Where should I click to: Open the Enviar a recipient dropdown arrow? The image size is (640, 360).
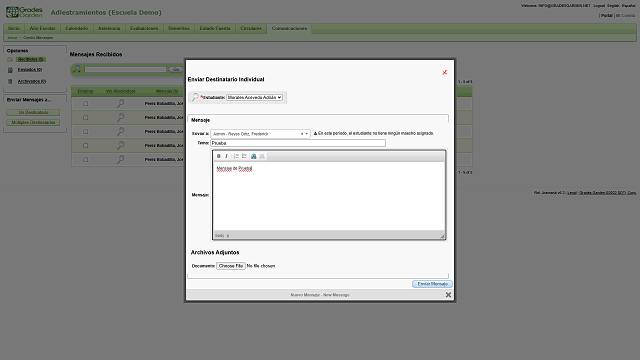click(x=307, y=134)
